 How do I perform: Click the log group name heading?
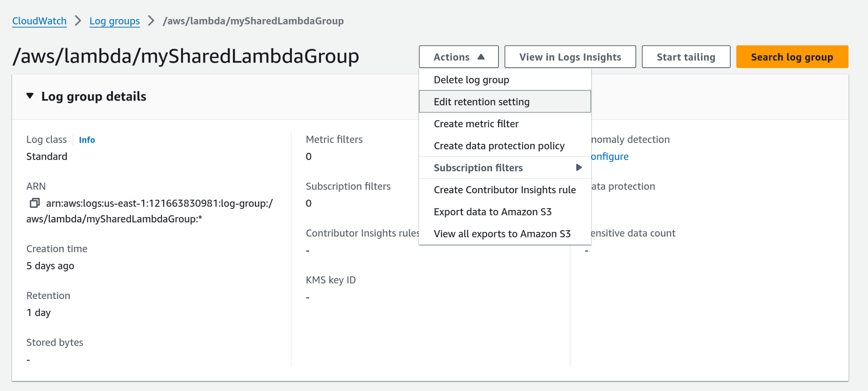[186, 56]
